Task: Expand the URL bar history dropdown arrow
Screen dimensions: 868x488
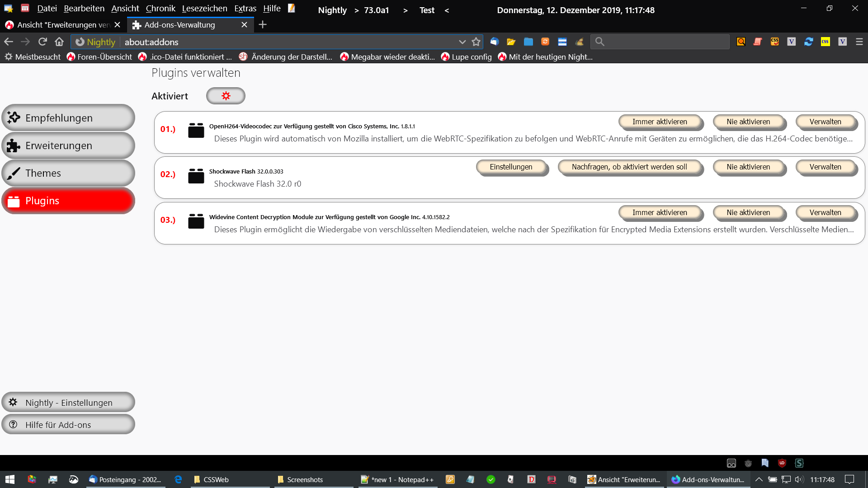Action: click(x=462, y=42)
